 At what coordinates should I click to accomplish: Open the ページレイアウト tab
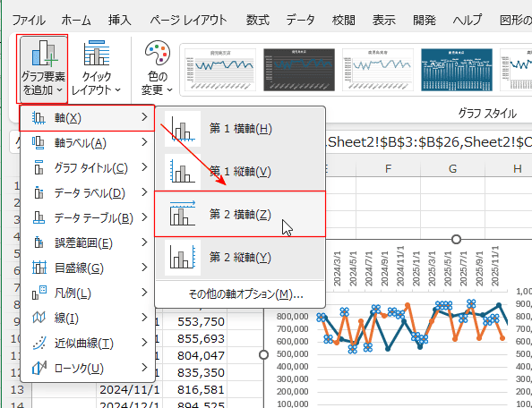188,21
